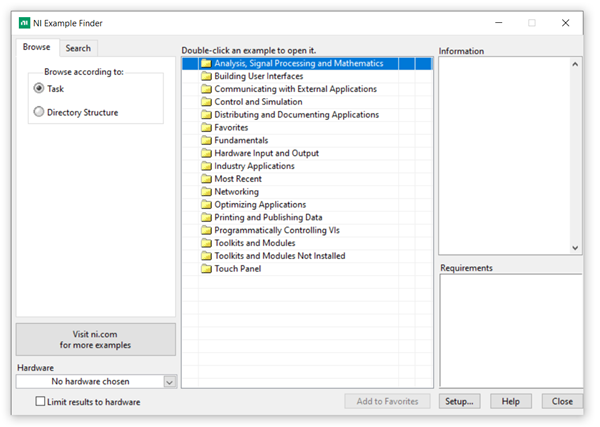Image resolution: width=600 pixels, height=427 pixels.
Task: Select Distributing and Documenting Applications text
Action: [x=297, y=114]
